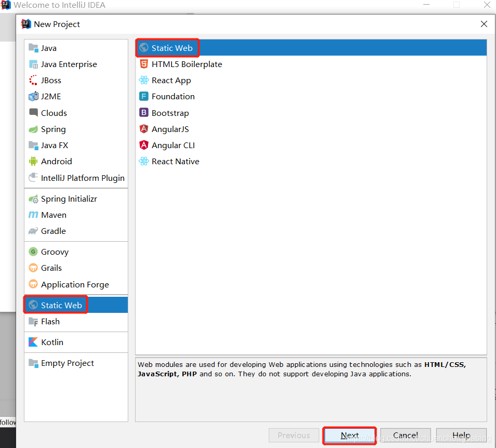496x448 pixels.
Task: Select Flash project type label
Action: click(x=50, y=322)
